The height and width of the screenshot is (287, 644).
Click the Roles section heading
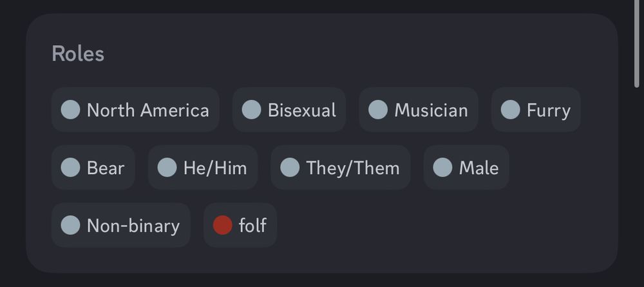78,54
